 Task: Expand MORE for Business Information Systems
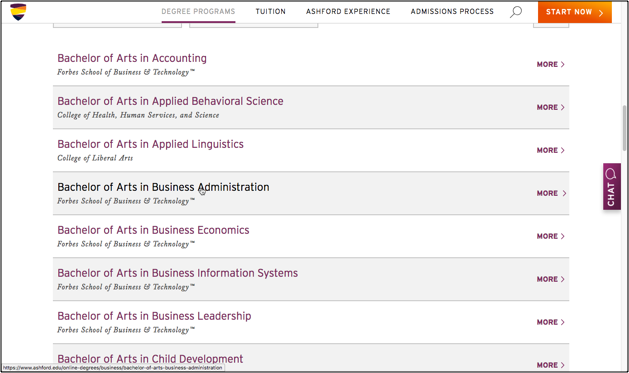pos(550,279)
